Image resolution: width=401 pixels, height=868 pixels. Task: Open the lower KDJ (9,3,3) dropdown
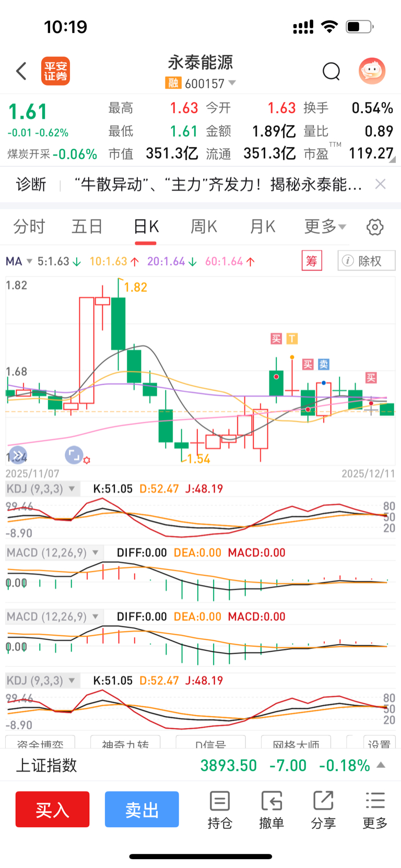tap(43, 681)
